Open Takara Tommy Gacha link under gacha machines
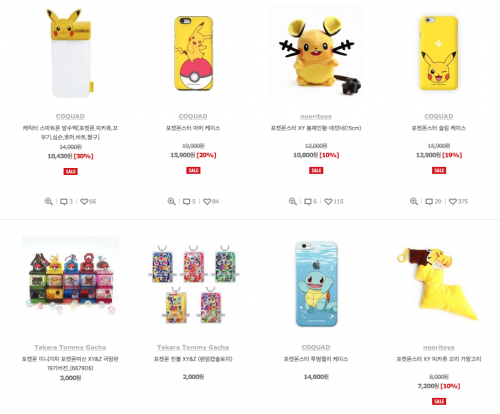This screenshot has width=500, height=414. [x=70, y=347]
